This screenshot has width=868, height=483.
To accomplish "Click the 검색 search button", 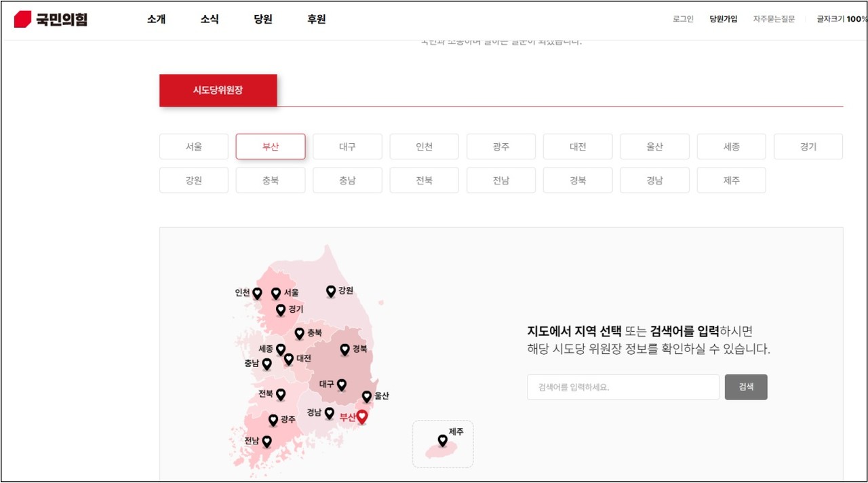I will click(x=745, y=387).
